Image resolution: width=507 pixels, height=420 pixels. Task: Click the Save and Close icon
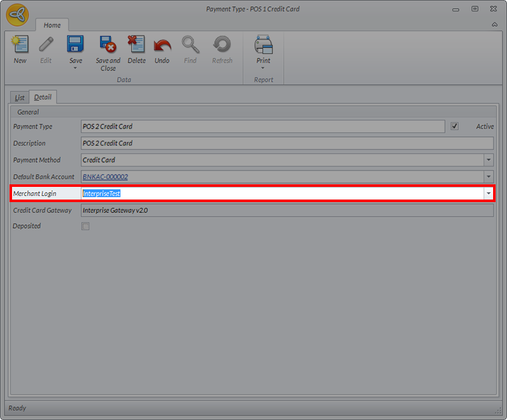click(x=108, y=45)
